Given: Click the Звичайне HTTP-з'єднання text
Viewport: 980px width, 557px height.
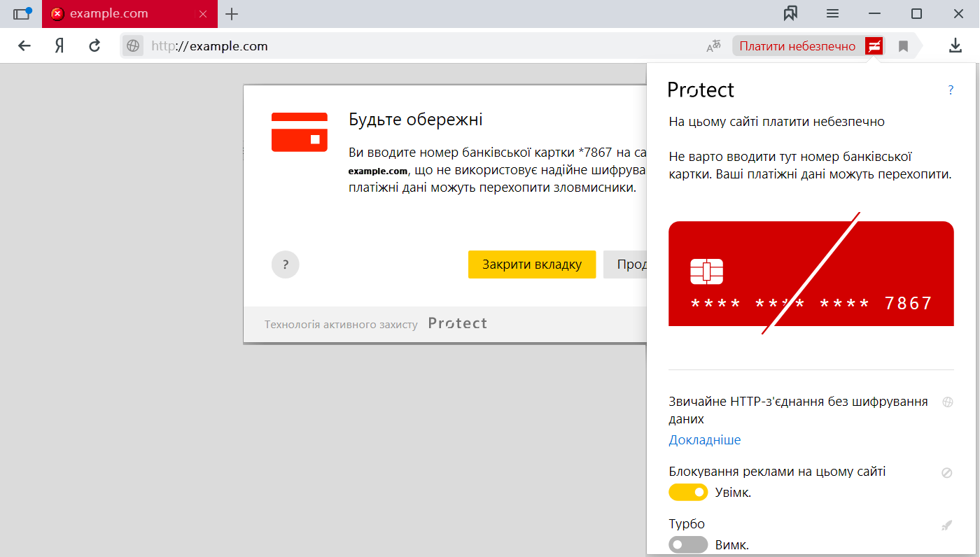Looking at the screenshot, I should pos(798,410).
